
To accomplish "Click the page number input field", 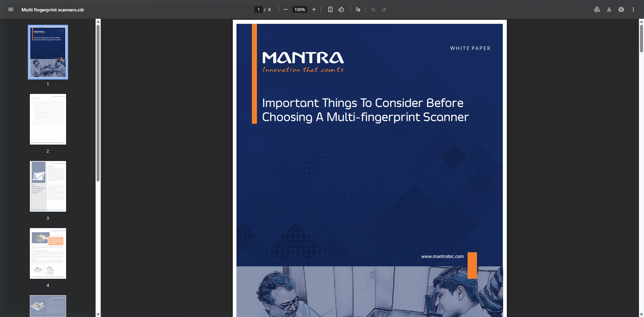I will click(x=259, y=9).
